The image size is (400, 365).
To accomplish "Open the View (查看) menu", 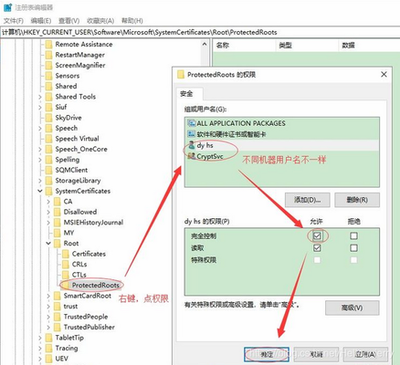I will (x=69, y=21).
